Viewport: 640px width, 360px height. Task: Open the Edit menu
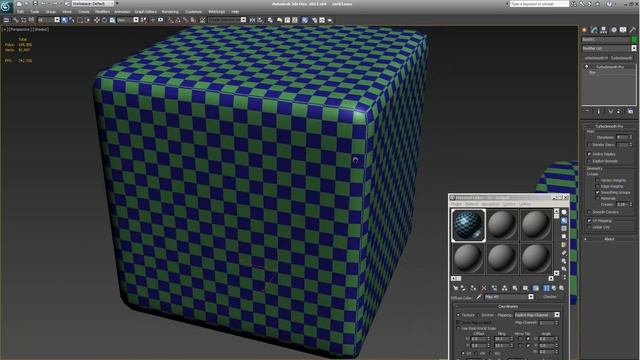click(20, 11)
